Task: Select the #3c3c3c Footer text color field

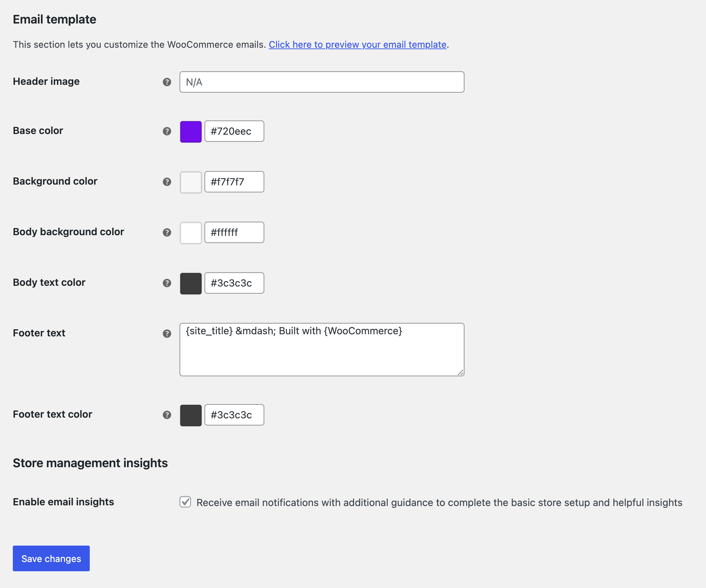Action: click(234, 415)
